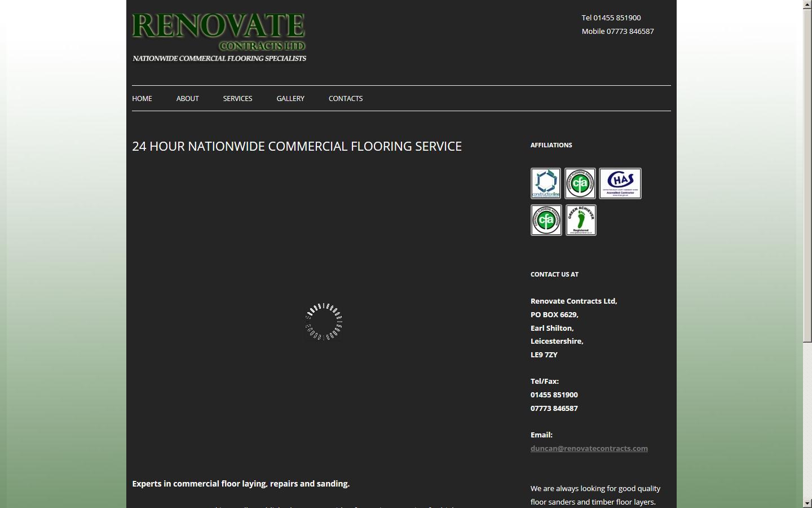Image resolution: width=812 pixels, height=508 pixels.
Task: Click the slideshow loading spinner
Action: coord(324,322)
